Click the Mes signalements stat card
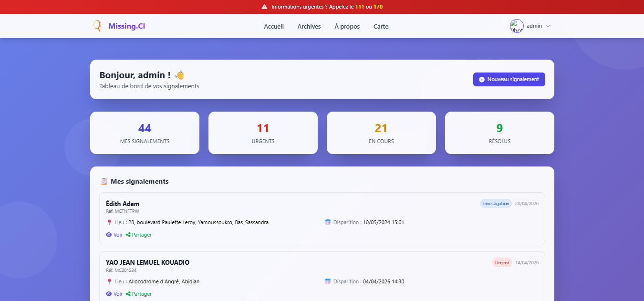644x301 pixels. coord(145,133)
